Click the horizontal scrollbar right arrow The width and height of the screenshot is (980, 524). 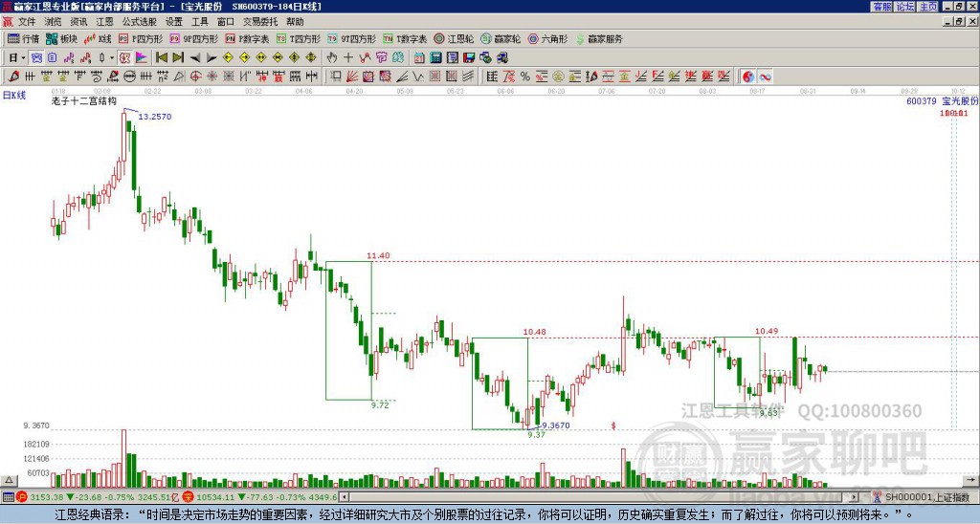click(855, 497)
